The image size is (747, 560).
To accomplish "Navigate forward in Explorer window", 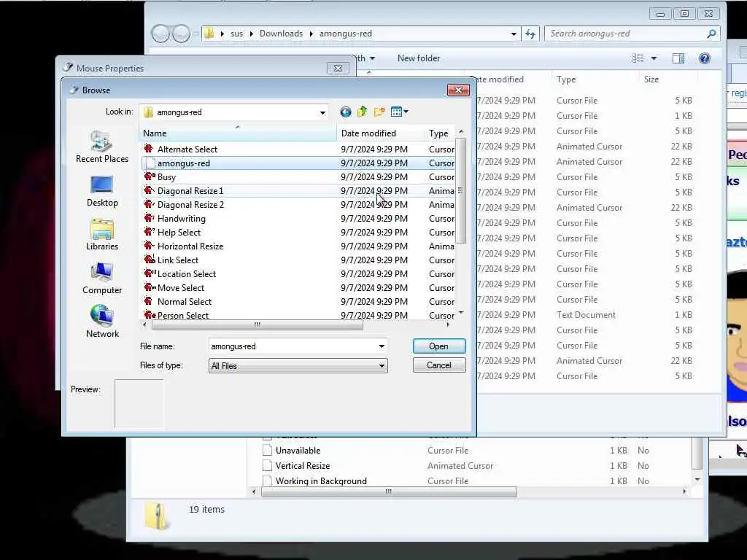I will pyautogui.click(x=181, y=34).
